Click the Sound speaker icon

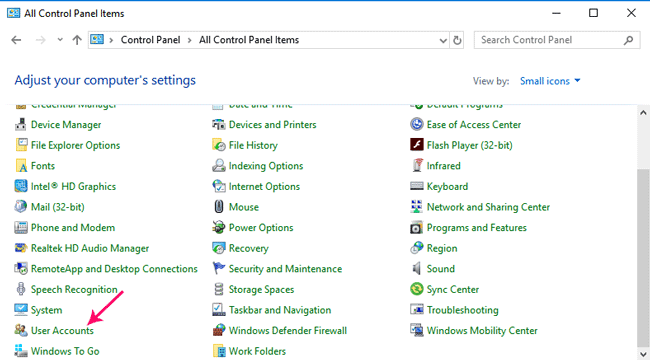[417, 268]
